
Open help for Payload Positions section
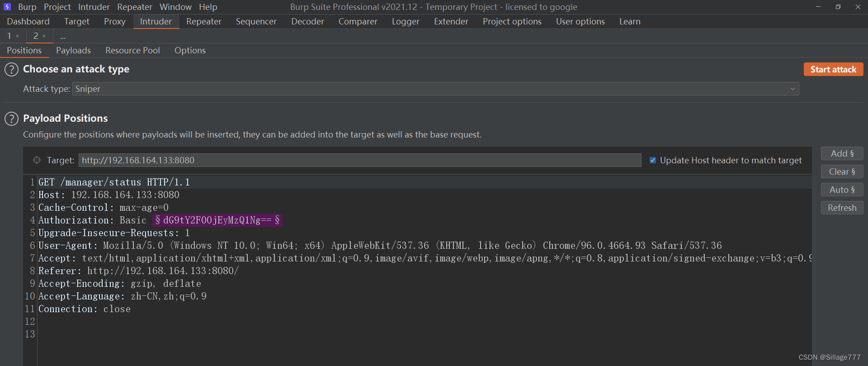11,119
